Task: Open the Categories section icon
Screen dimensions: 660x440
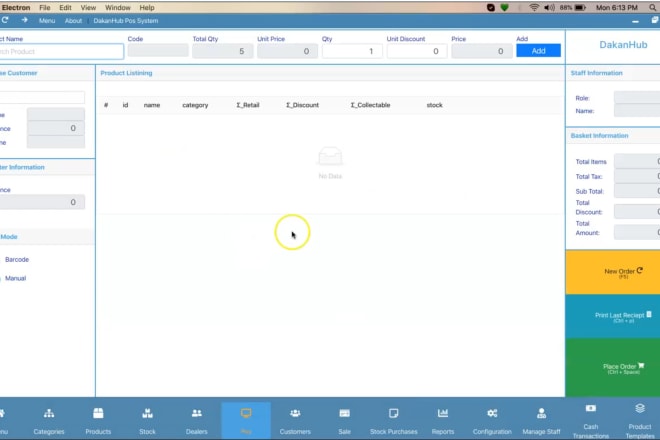Action: pyautogui.click(x=49, y=414)
